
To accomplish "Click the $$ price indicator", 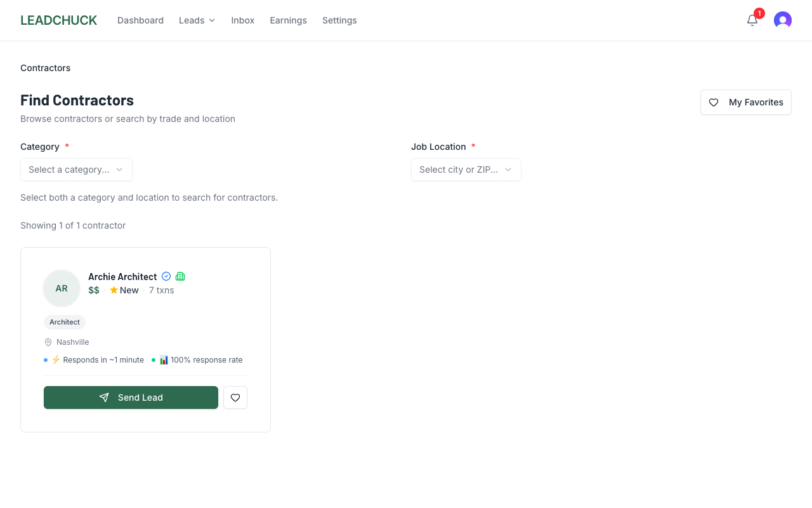I will tap(94, 290).
